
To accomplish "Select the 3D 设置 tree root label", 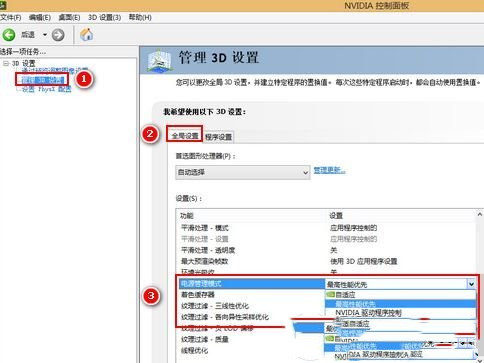I will coord(23,63).
